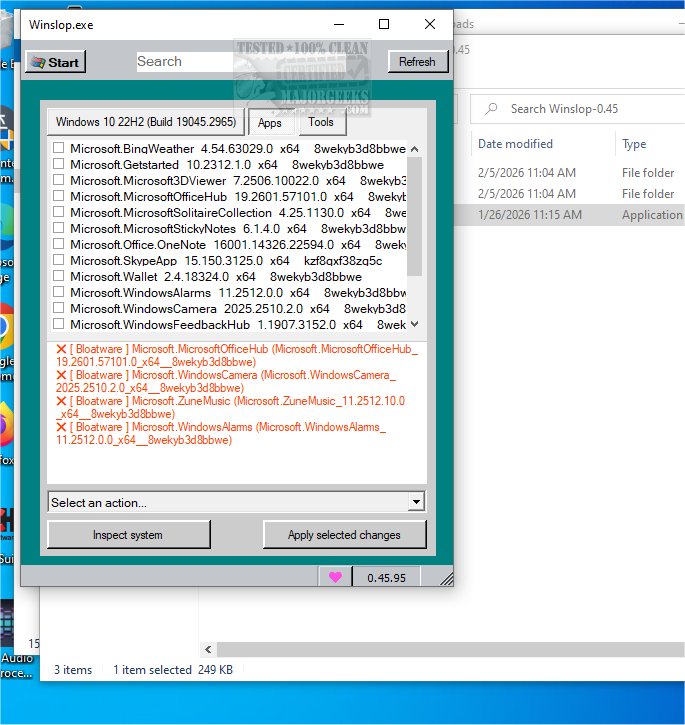
Task: Click the app list vertical scrollbar thumb
Action: pyautogui.click(x=414, y=216)
